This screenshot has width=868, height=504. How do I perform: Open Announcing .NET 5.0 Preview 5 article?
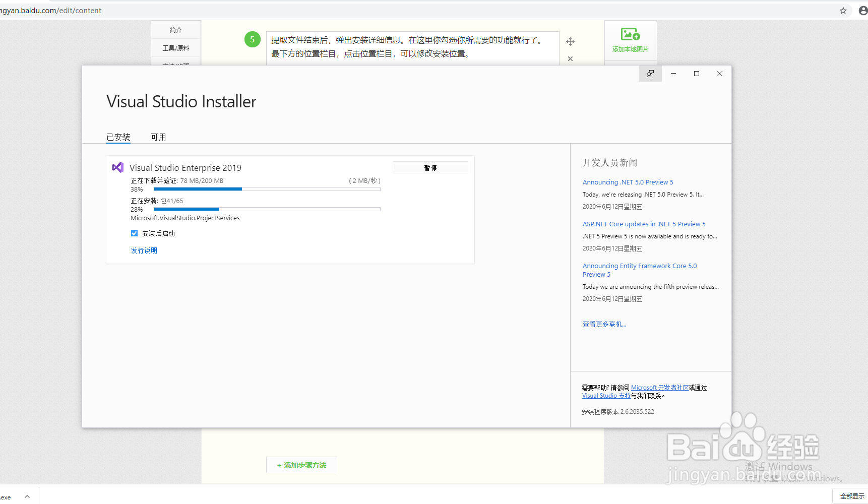(628, 182)
